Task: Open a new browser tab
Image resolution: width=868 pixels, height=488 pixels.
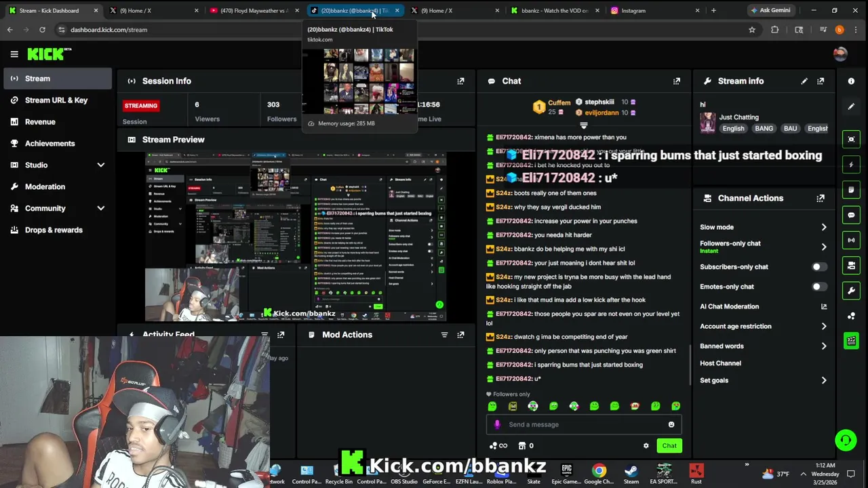Action: [x=713, y=10]
